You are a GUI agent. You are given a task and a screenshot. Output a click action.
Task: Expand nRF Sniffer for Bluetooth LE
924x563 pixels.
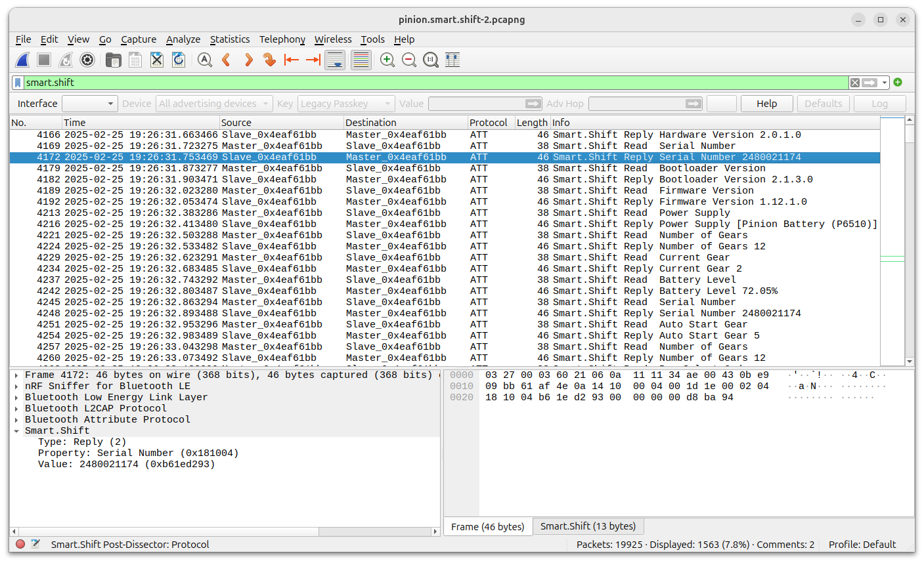click(16, 386)
